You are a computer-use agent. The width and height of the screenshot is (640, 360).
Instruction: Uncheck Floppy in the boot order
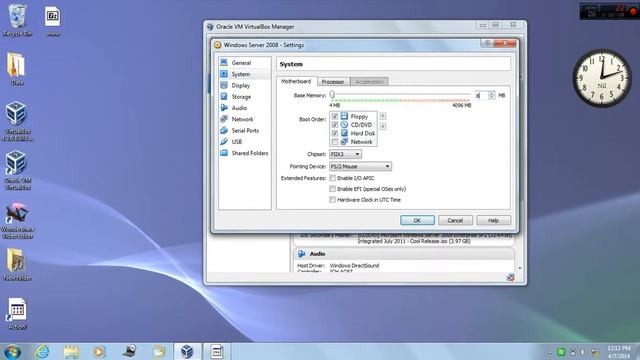[x=335, y=116]
